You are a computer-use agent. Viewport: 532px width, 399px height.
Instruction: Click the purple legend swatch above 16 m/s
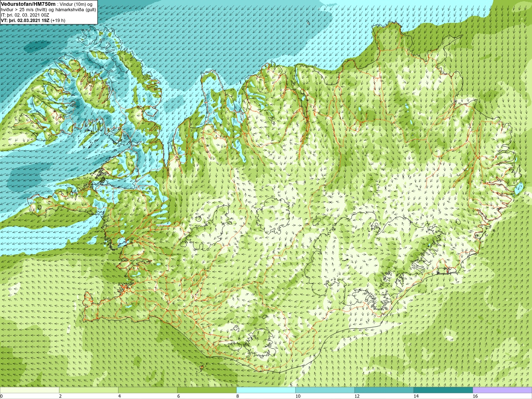click(502, 390)
